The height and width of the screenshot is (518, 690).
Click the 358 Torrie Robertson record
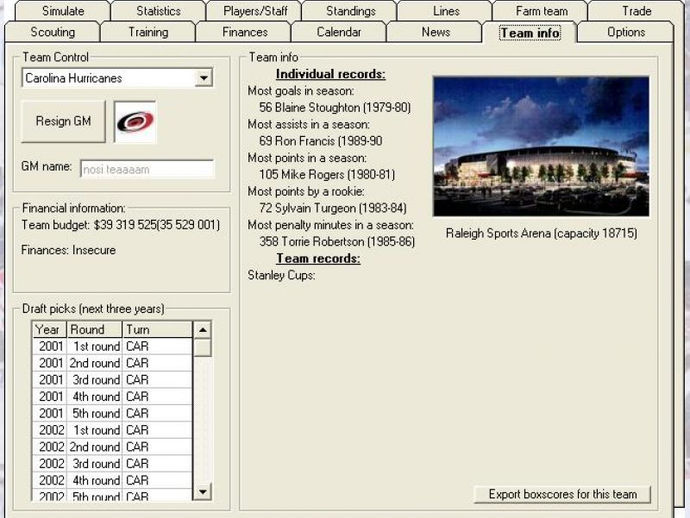(337, 241)
